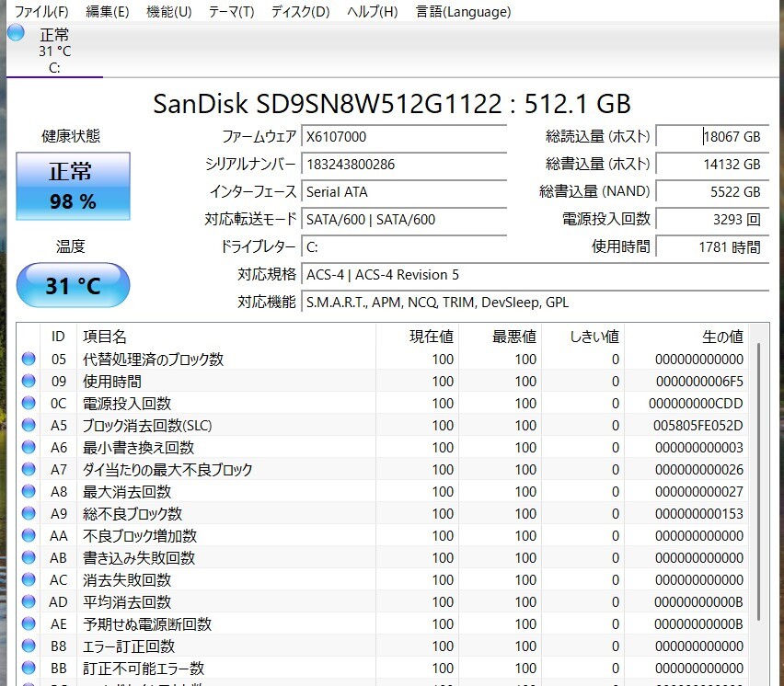Open the ディスク(D) menu
The image size is (784, 686).
300,12
